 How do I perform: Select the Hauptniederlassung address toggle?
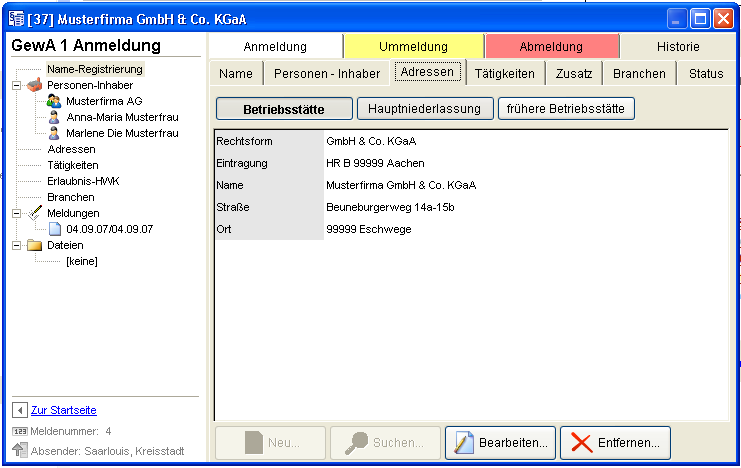424,108
